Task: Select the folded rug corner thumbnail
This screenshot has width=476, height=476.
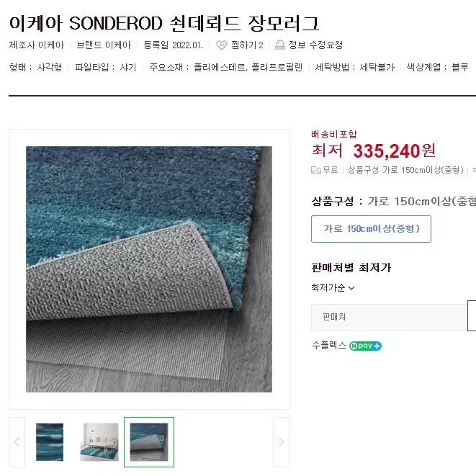Action: (x=149, y=441)
